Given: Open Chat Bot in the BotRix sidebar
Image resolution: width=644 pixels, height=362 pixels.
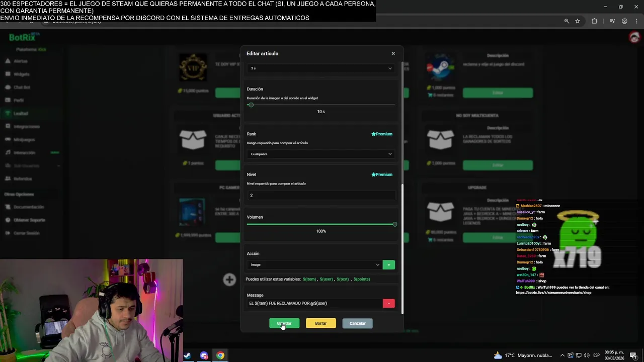Looking at the screenshot, I should 22,87.
